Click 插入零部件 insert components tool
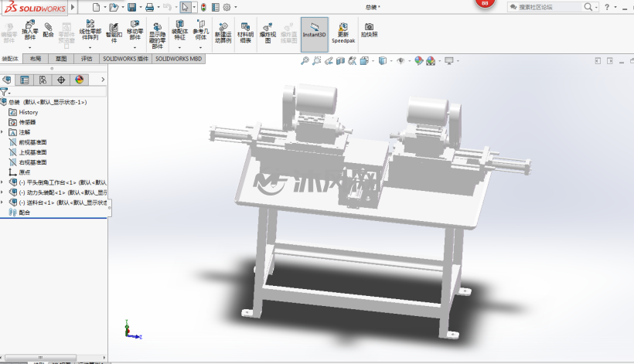 click(30, 31)
